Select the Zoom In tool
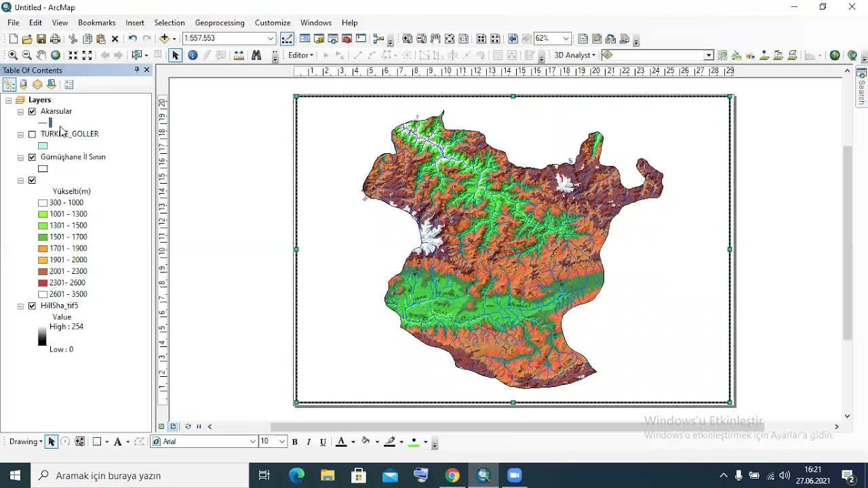 click(12, 56)
